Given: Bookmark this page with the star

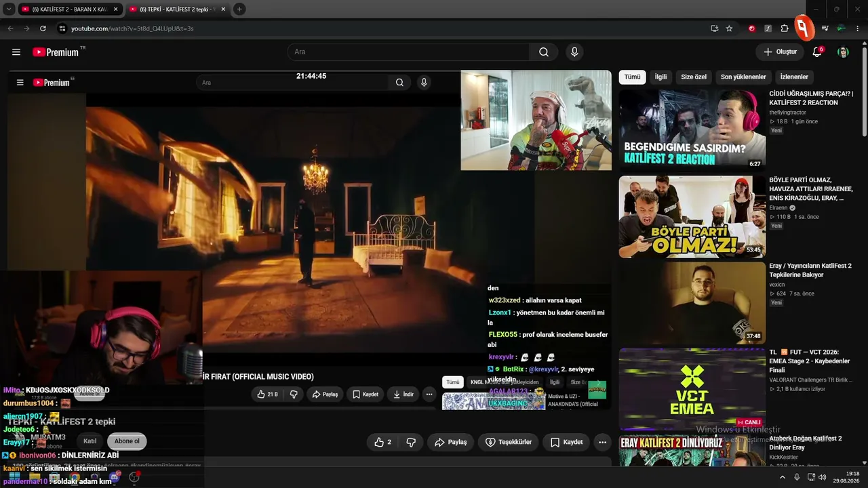Looking at the screenshot, I should tap(729, 28).
